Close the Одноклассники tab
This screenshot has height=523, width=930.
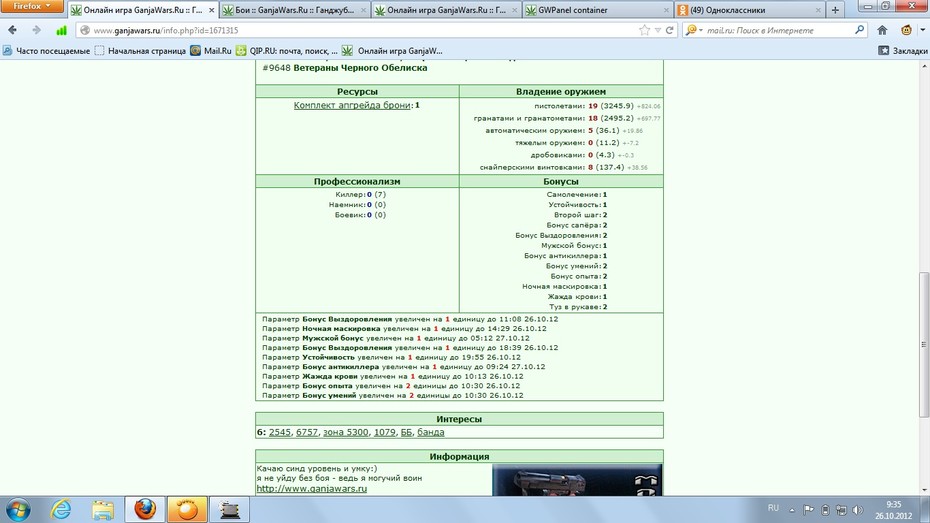click(x=818, y=10)
